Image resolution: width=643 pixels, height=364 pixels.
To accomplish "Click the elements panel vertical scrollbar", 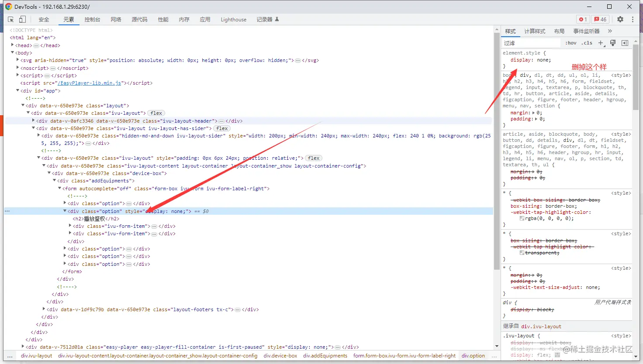I will coord(497,151).
